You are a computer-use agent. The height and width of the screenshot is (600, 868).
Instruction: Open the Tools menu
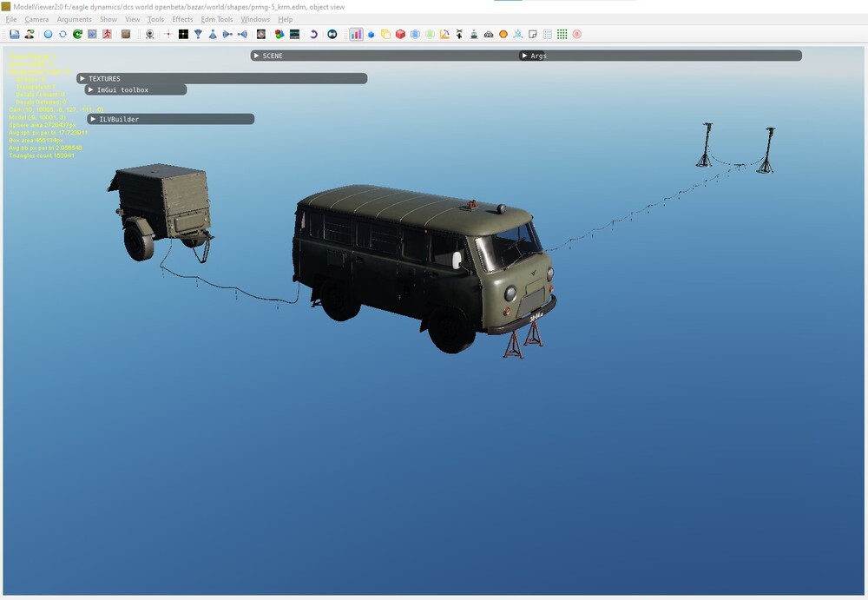click(x=155, y=19)
